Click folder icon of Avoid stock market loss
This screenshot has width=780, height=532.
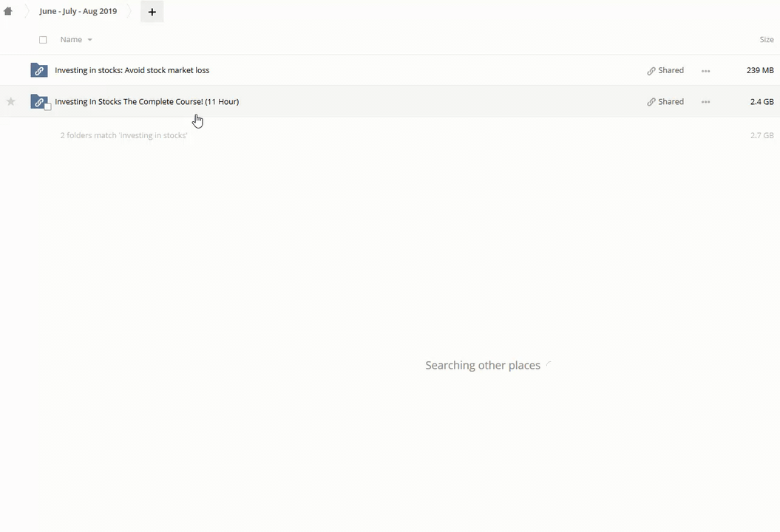pyautogui.click(x=38, y=70)
